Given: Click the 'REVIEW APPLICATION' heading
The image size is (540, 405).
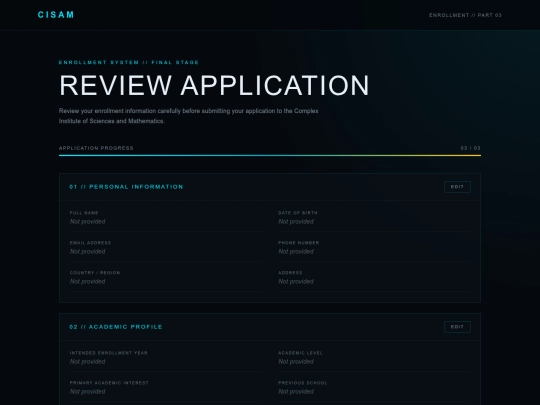Looking at the screenshot, I should (x=214, y=85).
